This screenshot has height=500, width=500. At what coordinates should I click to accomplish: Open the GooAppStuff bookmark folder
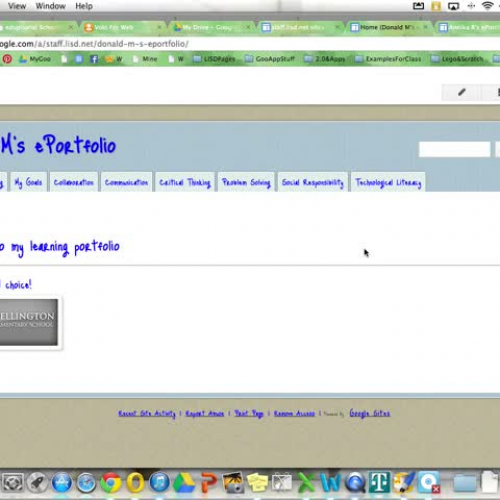pos(270,59)
